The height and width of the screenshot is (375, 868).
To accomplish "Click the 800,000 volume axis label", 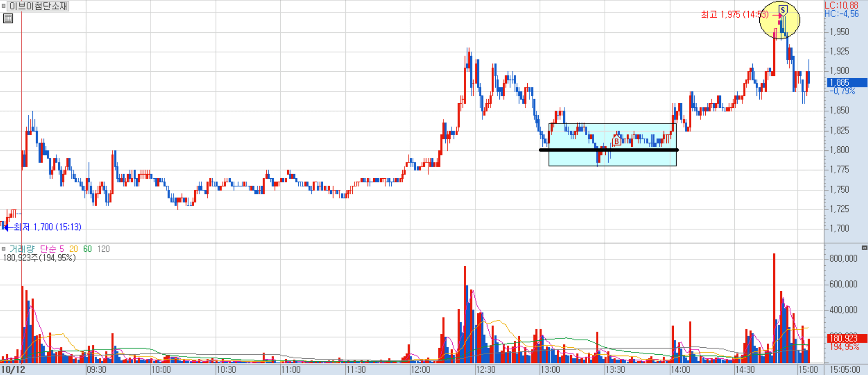I will (843, 258).
